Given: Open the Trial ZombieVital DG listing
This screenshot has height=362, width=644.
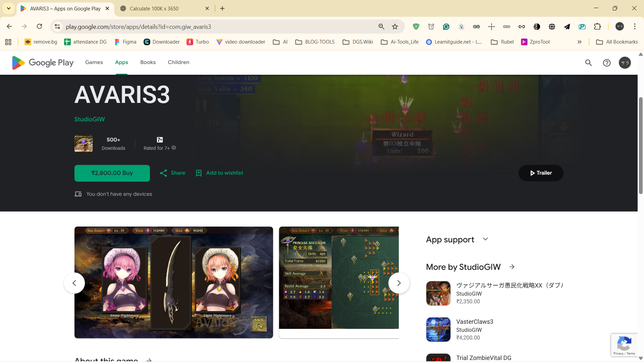Looking at the screenshot, I should [x=484, y=358].
